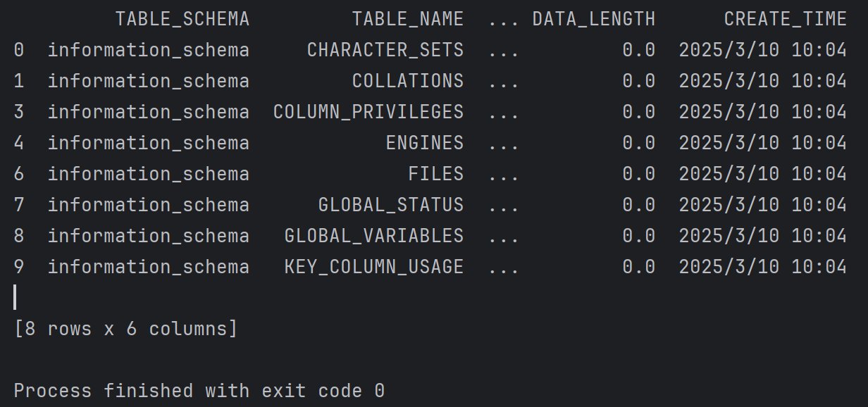Click the GLOBAL_STATUS table name
The image size is (868, 407).
pos(391,205)
